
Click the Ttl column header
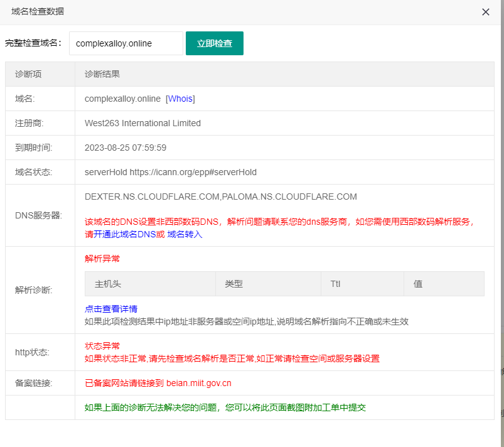[335, 284]
